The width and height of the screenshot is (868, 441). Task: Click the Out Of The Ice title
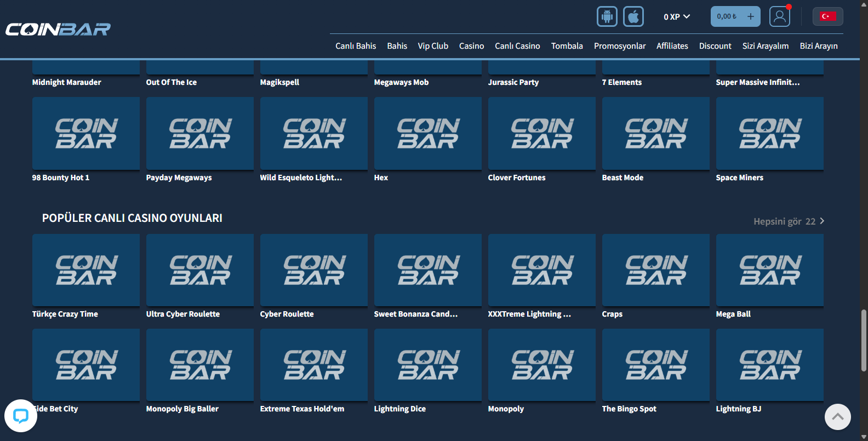tap(172, 82)
